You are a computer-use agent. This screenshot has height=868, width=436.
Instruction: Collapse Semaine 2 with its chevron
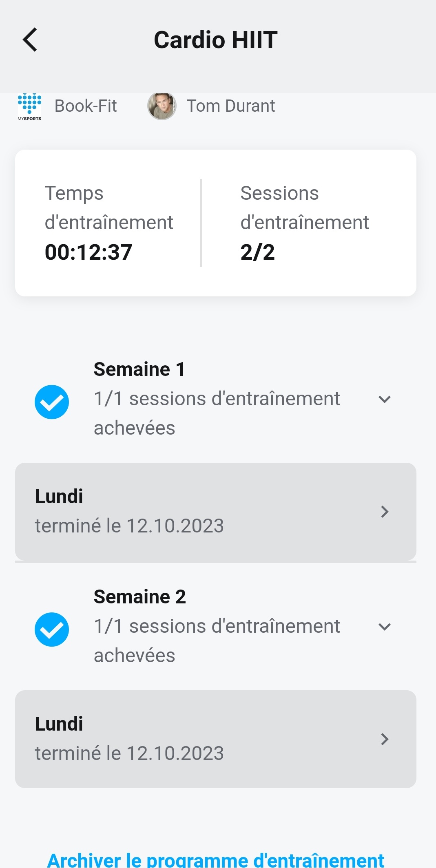pos(385,627)
